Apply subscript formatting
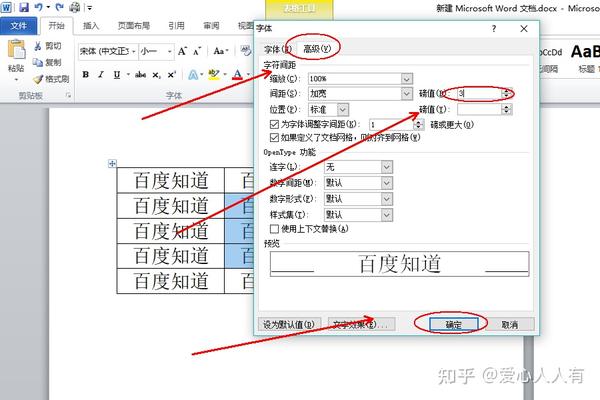Viewport: 600px width, 400px height. (x=157, y=75)
